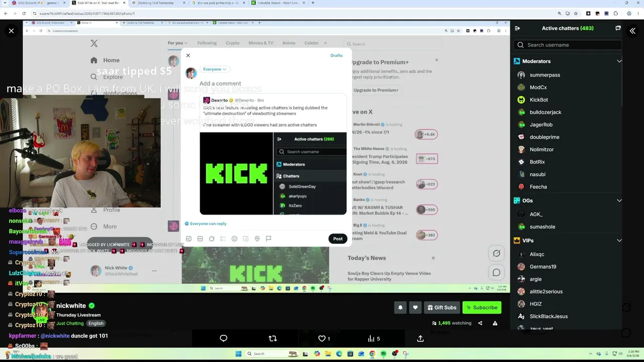644x362 pixels.
Task: Switch to the Crypto tab on X
Action: coord(232,43)
